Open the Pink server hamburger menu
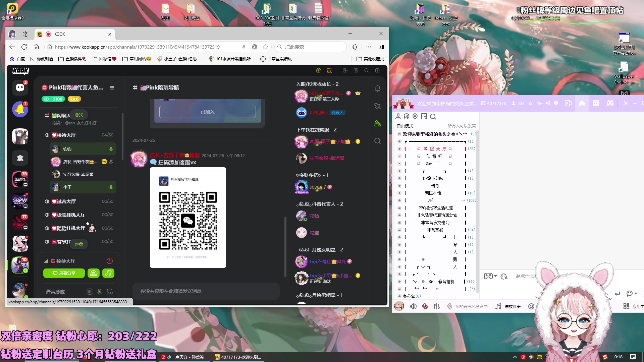Image resolution: width=644 pixels, height=362 pixels. click(x=112, y=88)
